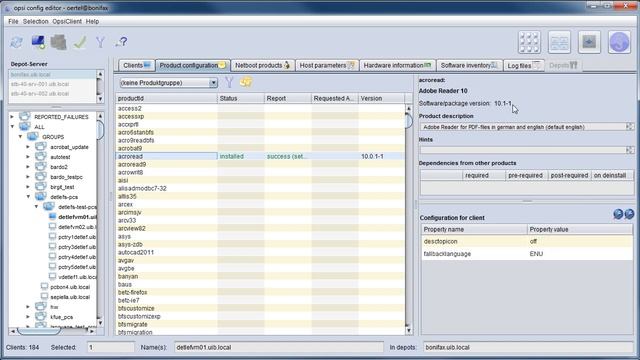640x360 pixels.
Task: Click the pcbon4.uib.local computer icon
Action: tap(44, 287)
